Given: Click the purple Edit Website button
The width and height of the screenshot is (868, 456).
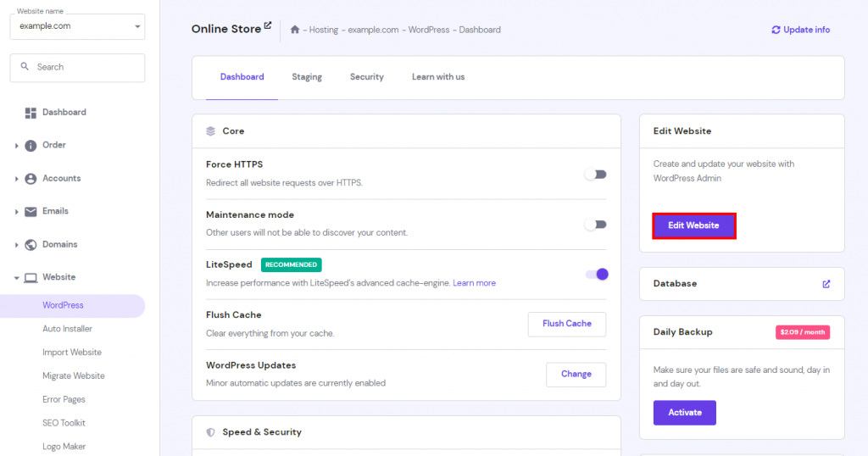Looking at the screenshot, I should pos(693,225).
